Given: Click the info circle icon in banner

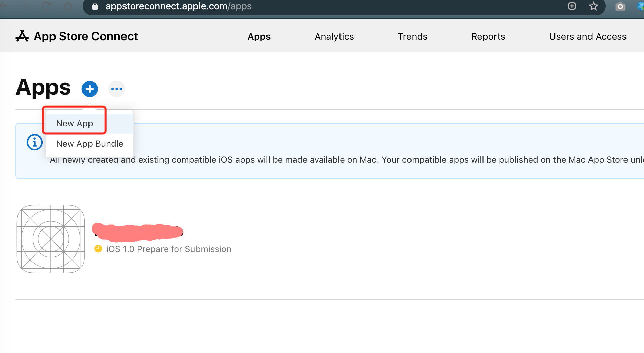Looking at the screenshot, I should tap(35, 142).
